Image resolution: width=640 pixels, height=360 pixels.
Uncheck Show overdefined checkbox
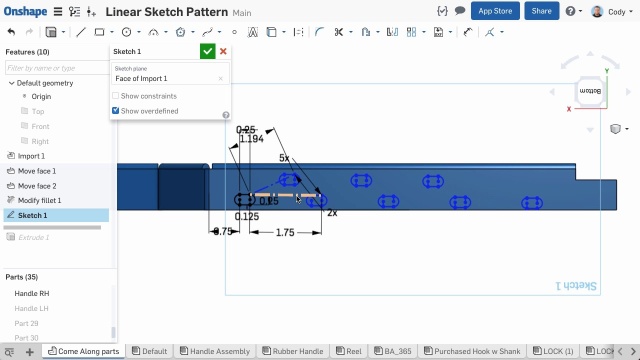[x=116, y=111]
